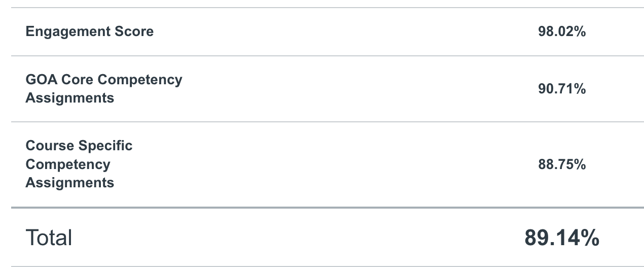
Task: Select the 89.14% total grade
Action: 562,238
